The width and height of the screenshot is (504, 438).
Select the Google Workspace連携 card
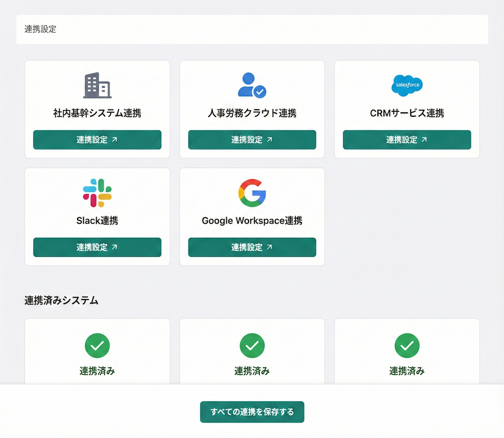(x=252, y=216)
